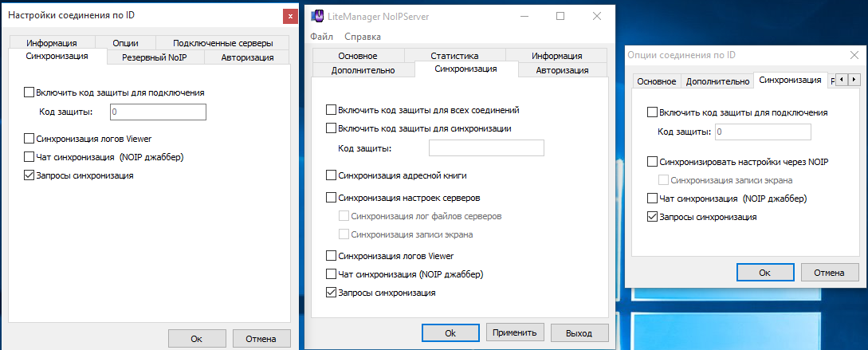Maximize the LiteManager NoIPServer window
The height and width of the screenshot is (350, 868).
coord(560,16)
